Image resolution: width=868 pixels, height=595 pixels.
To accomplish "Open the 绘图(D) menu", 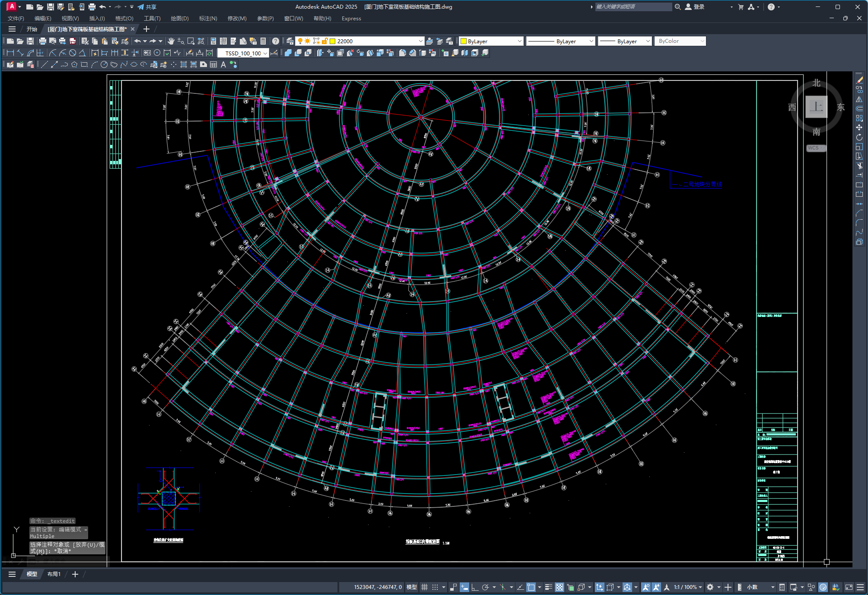I will [180, 19].
